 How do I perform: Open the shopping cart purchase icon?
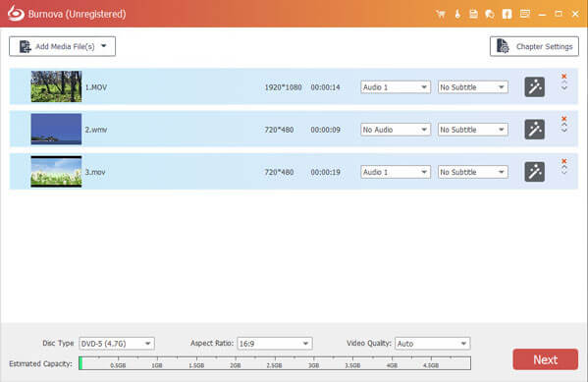[441, 15]
